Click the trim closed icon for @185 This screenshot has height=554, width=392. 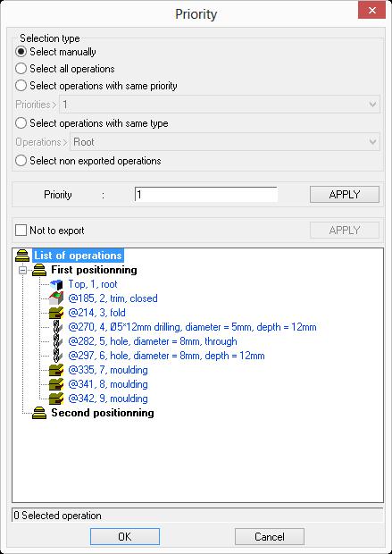click(x=56, y=298)
